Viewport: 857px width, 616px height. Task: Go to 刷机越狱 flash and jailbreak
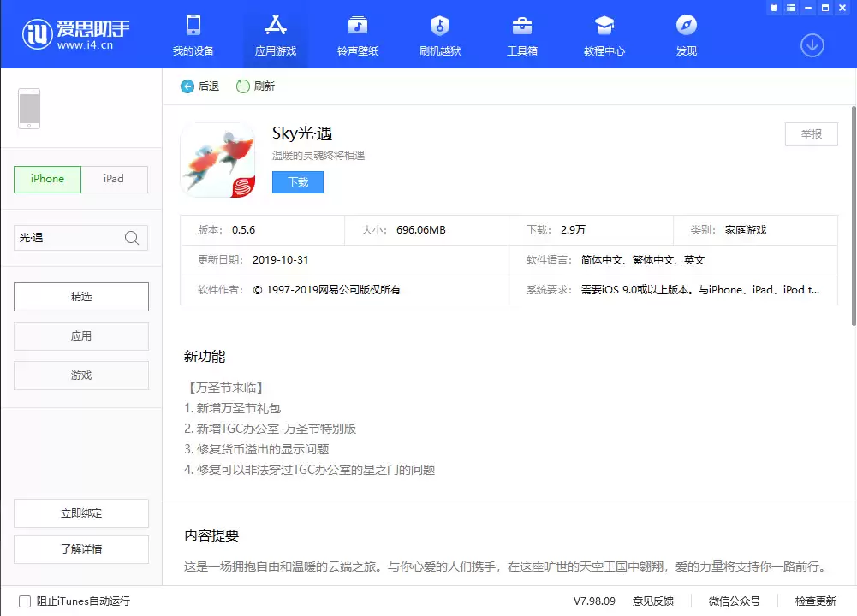pyautogui.click(x=440, y=35)
